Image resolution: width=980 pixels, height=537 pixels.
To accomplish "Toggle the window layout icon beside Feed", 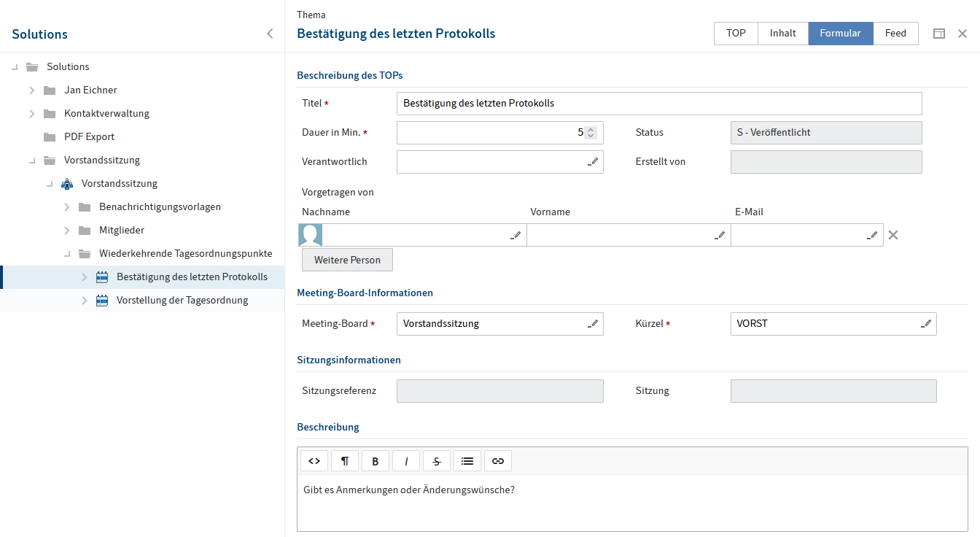I will pyautogui.click(x=939, y=34).
